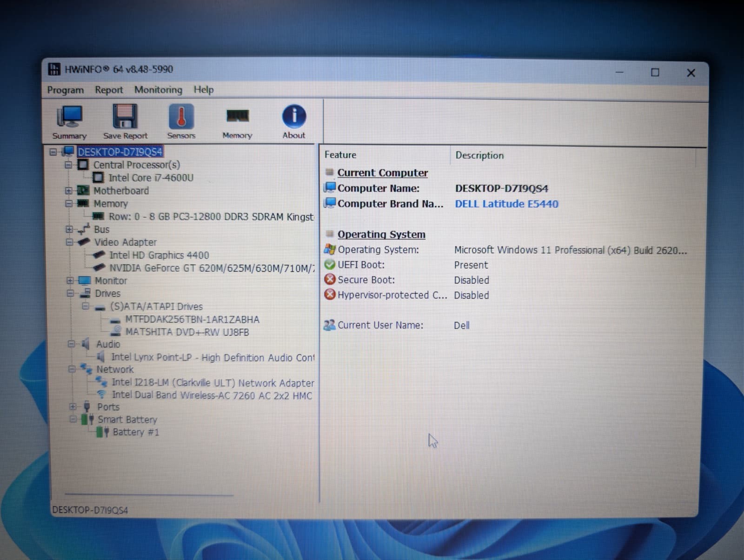Click the Current Computer heading
The image size is (744, 560).
click(x=382, y=173)
